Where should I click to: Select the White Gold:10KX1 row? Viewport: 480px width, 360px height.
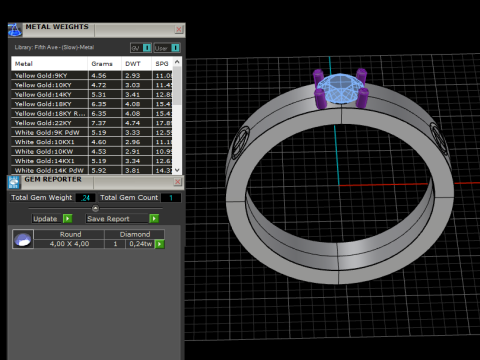(x=92, y=142)
